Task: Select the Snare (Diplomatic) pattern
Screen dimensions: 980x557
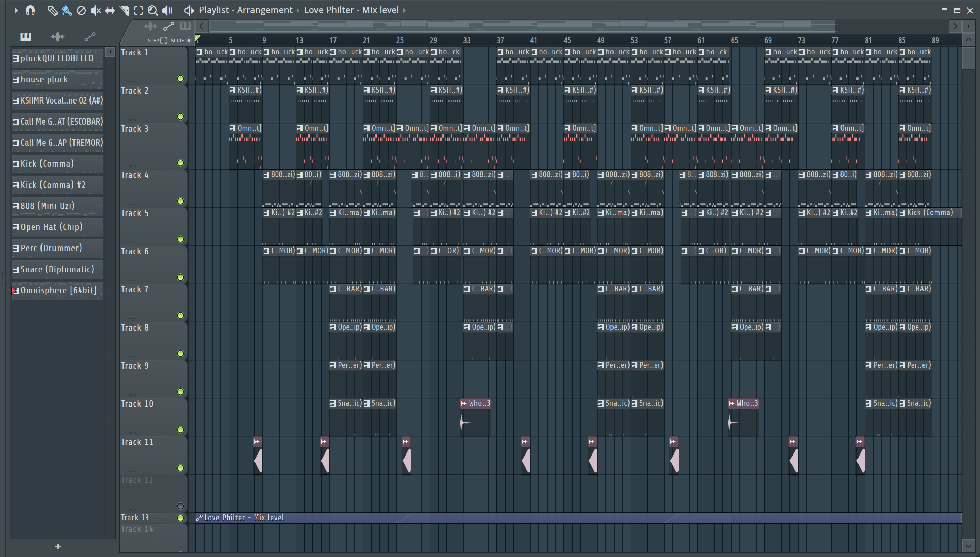Action: pyautogui.click(x=58, y=269)
